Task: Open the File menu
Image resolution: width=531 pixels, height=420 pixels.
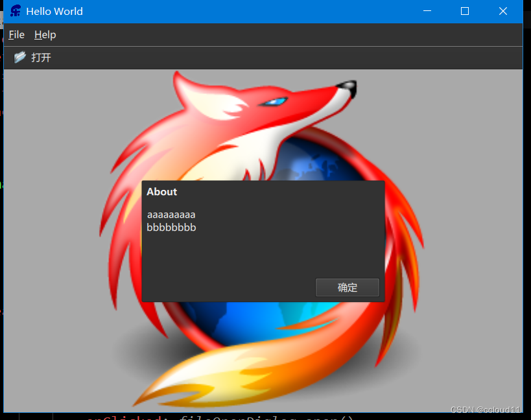Action: [17, 34]
